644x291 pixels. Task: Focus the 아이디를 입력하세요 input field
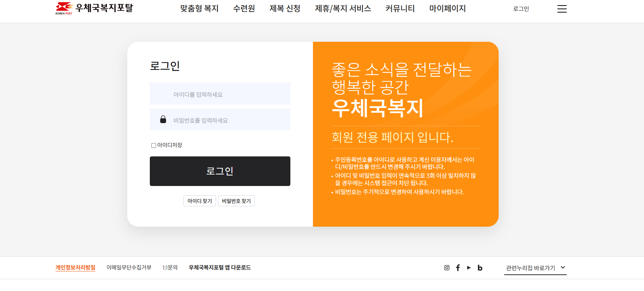click(220, 94)
